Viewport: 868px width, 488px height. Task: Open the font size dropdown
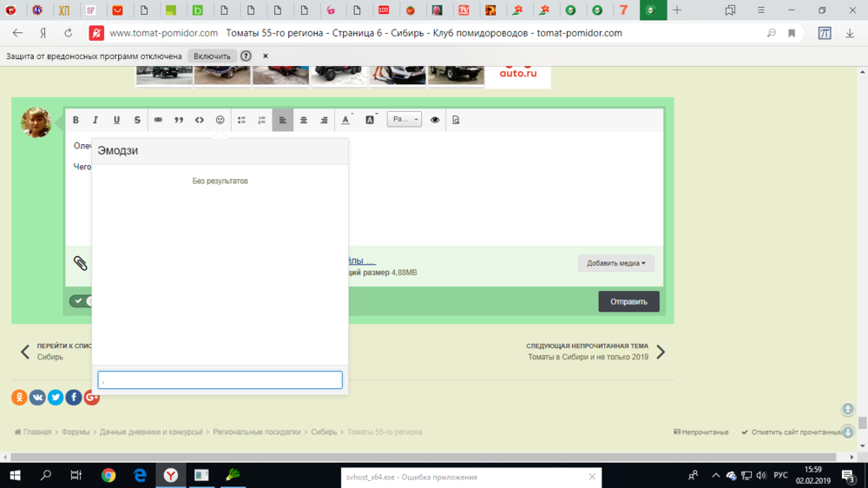pos(404,120)
